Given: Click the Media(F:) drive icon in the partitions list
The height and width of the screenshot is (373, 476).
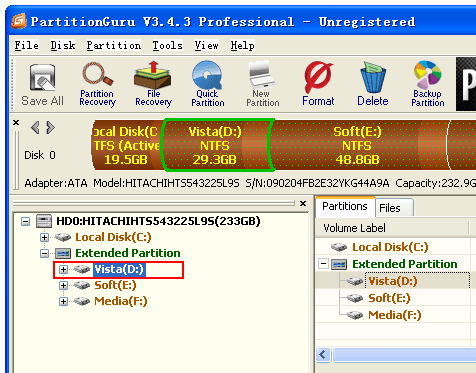Looking at the screenshot, I should 355,315.
